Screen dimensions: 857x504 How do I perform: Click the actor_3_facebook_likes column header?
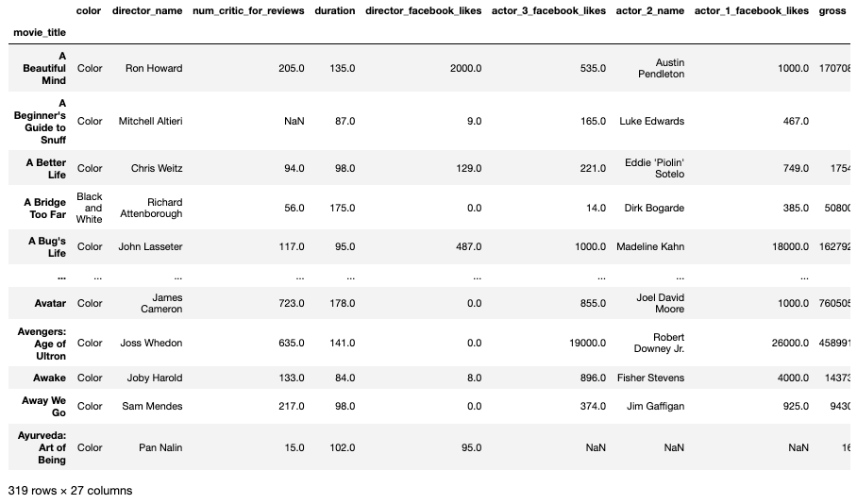(548, 11)
